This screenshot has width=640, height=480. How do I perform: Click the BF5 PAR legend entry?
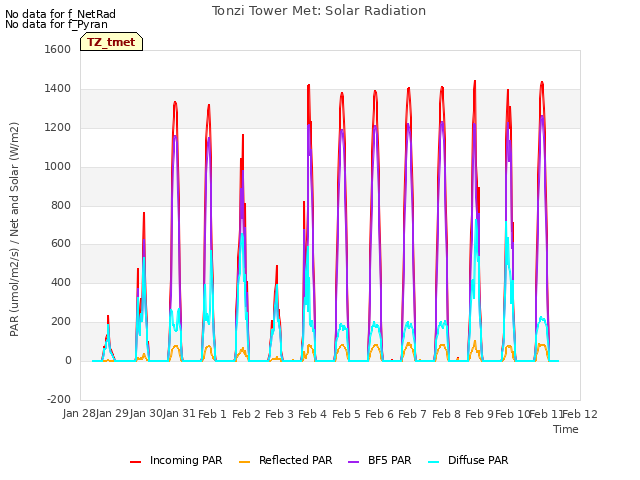tap(380, 460)
